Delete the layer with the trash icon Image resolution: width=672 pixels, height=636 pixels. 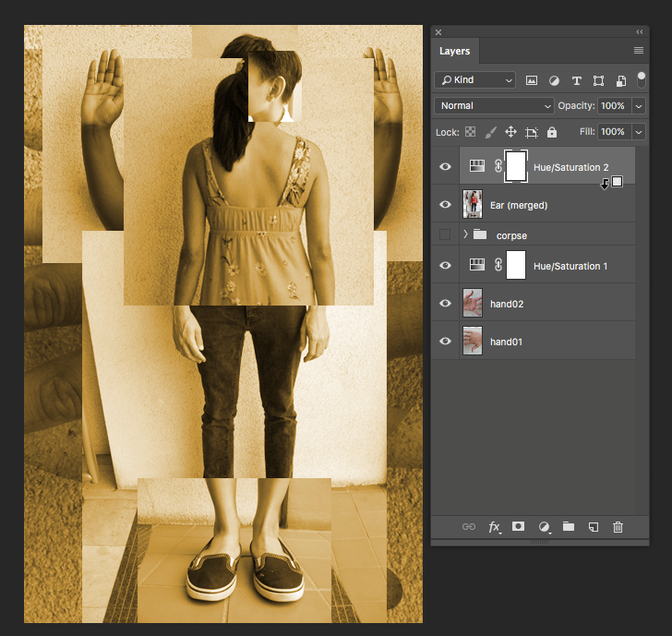pos(618,526)
